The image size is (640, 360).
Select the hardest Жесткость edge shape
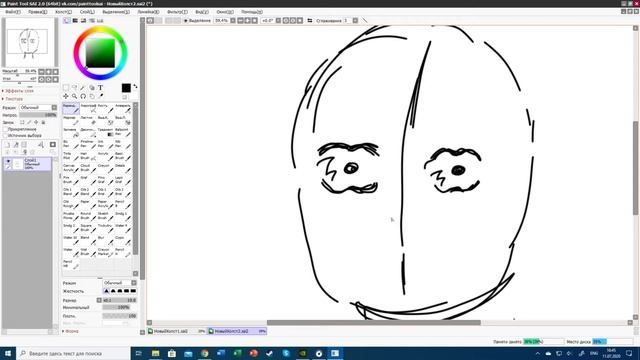pyautogui.click(x=133, y=291)
